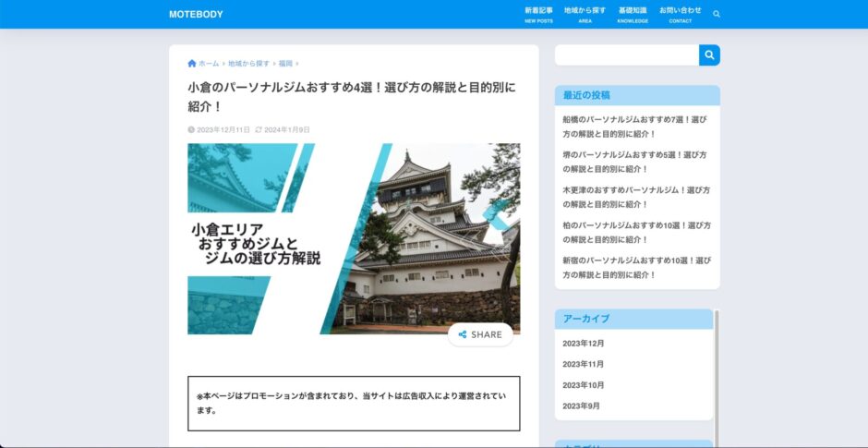Click 福岡 in the breadcrumb trail
The height and width of the screenshot is (448, 868).
coord(285,64)
